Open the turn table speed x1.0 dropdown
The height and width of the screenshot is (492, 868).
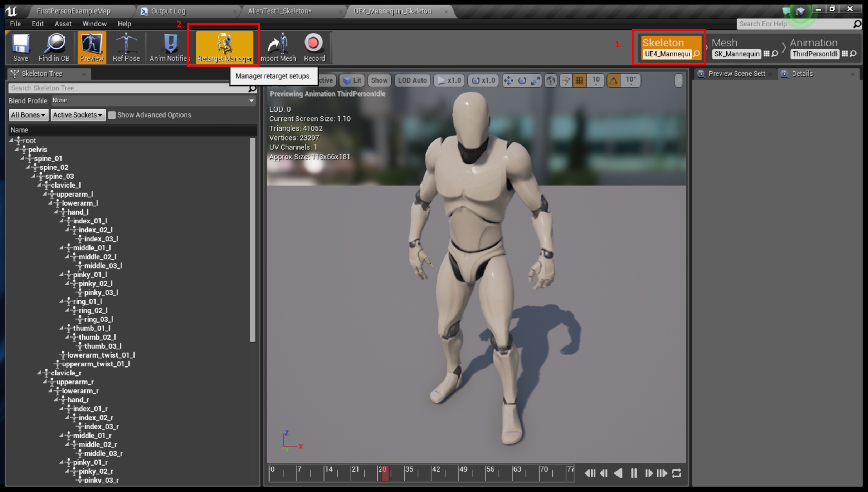tap(483, 80)
